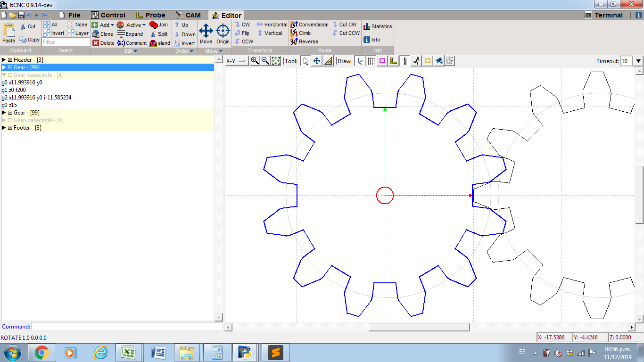Toggle paths drawing (yellow square)
The width and height of the screenshot is (644, 362).
(x=428, y=61)
